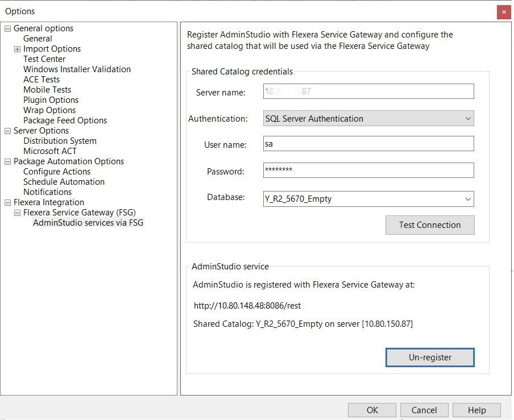514x420 pixels.
Task: Select Test Center in options tree
Action: point(44,59)
